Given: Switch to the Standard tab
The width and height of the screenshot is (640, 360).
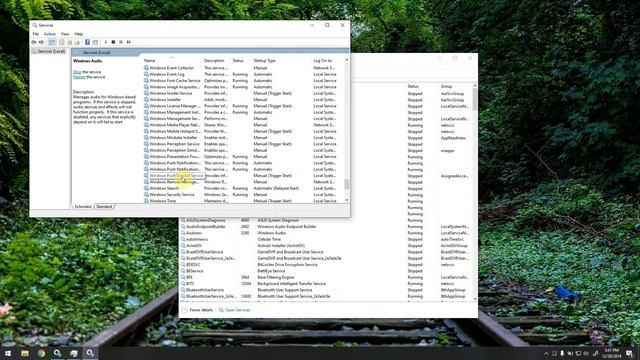Looking at the screenshot, I should 104,207.
